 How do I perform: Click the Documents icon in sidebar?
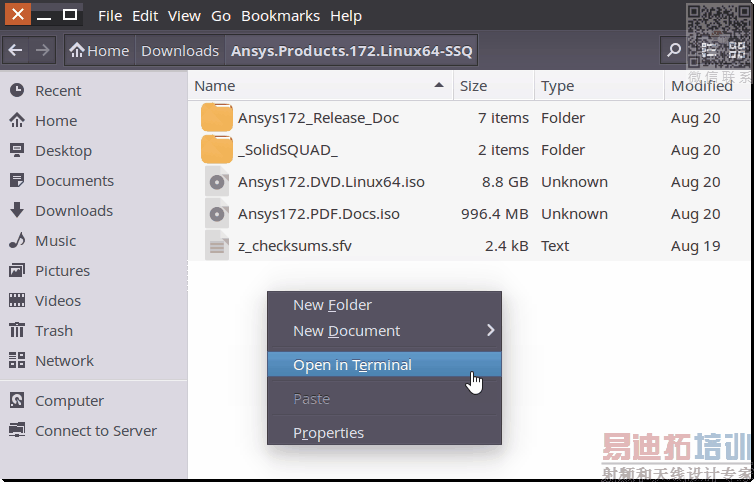[x=17, y=180]
